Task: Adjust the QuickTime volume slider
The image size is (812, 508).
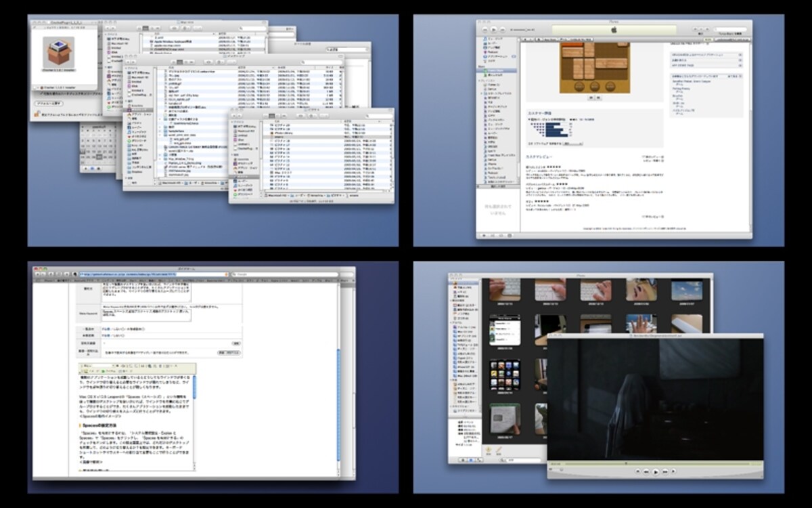Action: (556, 469)
